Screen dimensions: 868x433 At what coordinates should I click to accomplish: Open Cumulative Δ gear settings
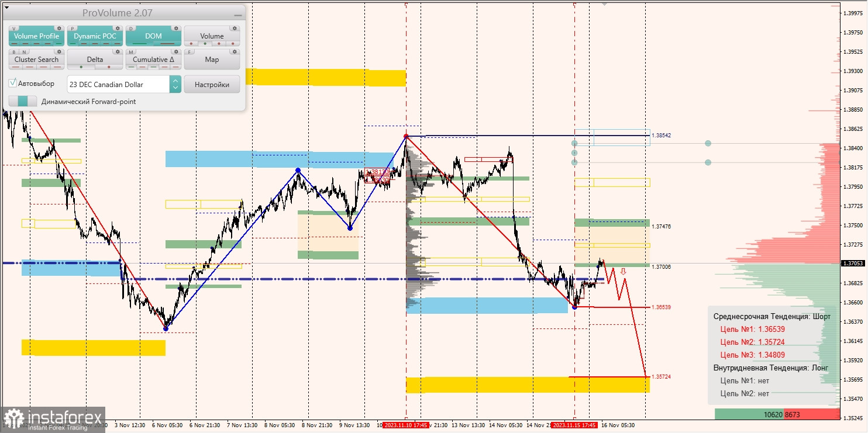coord(175,51)
